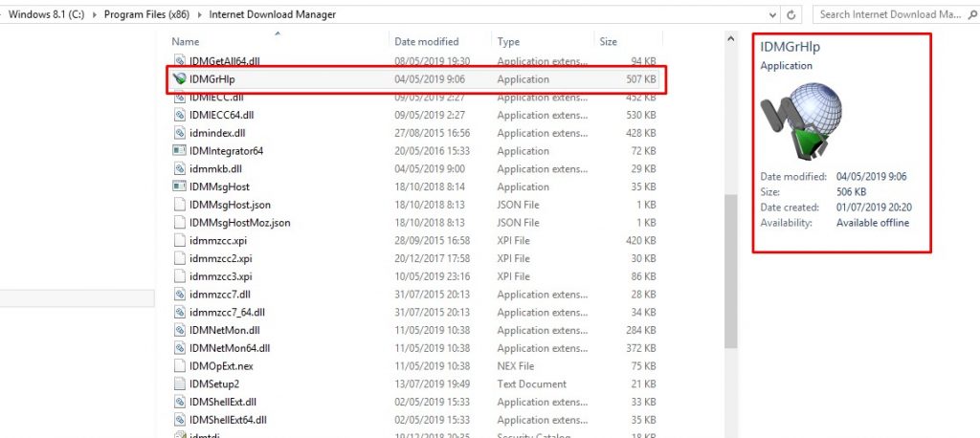Click the file list scroll up arrow
The width and height of the screenshot is (980, 438).
tap(730, 39)
